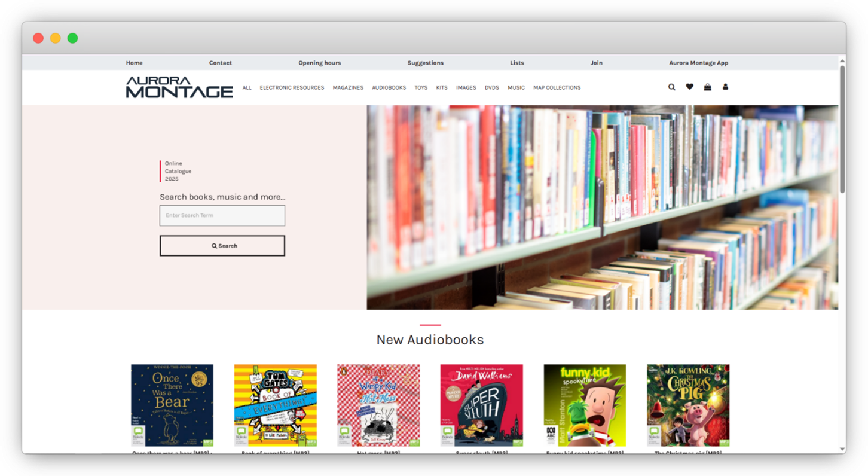Open the Map Collections menu
The height and width of the screenshot is (476, 868).
pos(557,88)
